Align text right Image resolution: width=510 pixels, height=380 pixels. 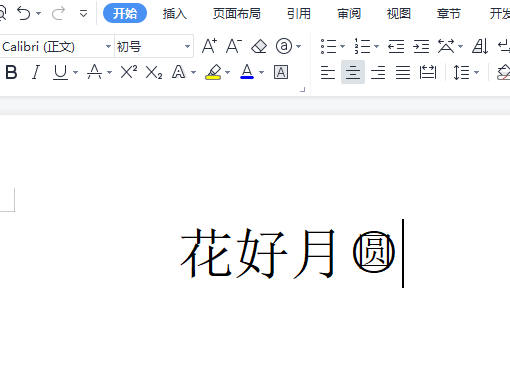point(378,72)
